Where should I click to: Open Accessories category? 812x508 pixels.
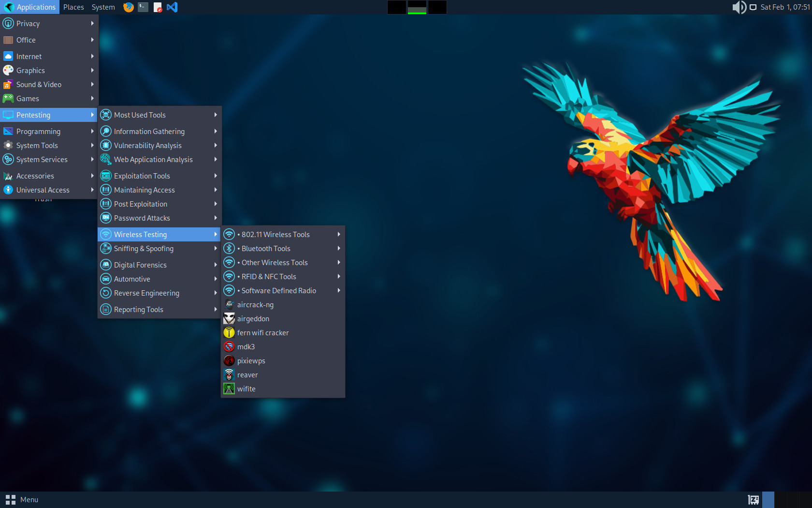point(49,176)
